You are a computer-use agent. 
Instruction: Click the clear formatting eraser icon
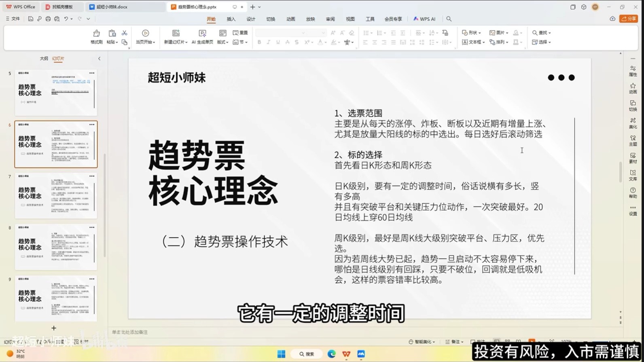click(x=352, y=33)
